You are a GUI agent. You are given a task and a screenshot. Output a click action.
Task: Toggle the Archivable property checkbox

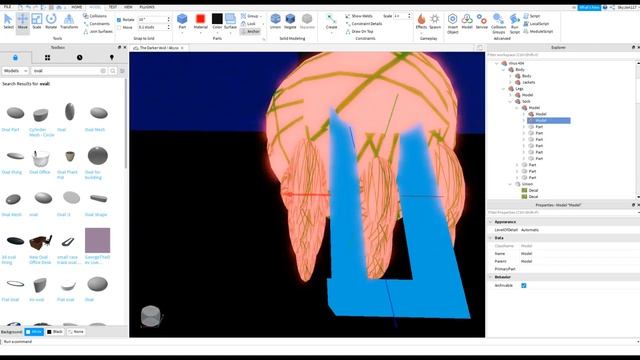524,286
